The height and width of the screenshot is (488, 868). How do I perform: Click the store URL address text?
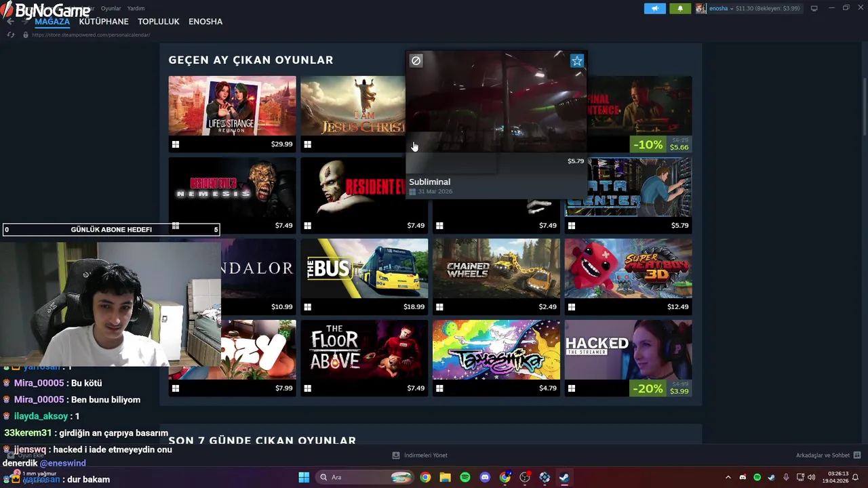(x=91, y=35)
